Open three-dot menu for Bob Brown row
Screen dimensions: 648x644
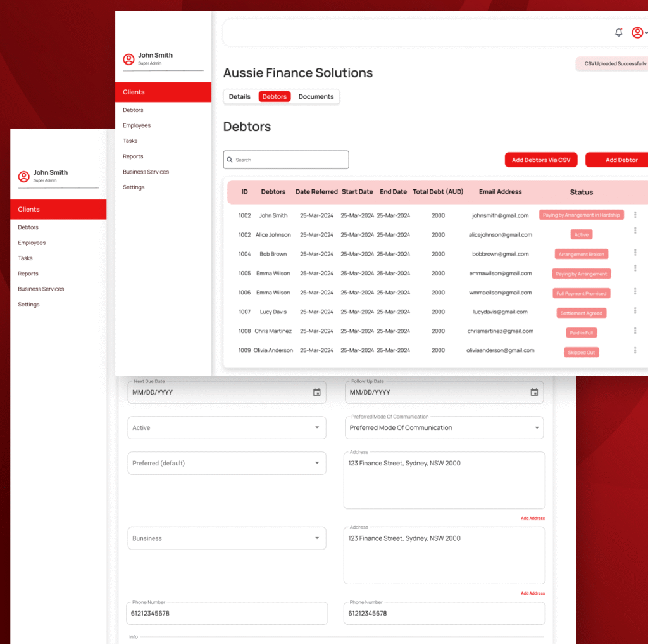635,253
